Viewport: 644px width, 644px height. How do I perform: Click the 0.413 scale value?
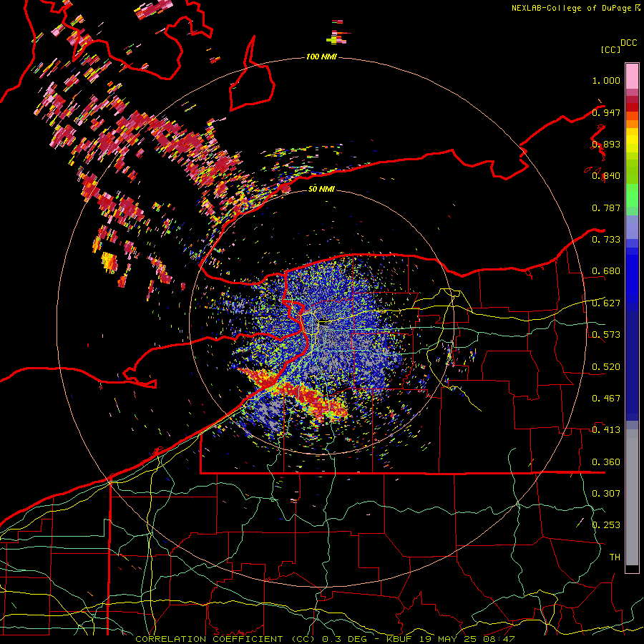click(606, 430)
